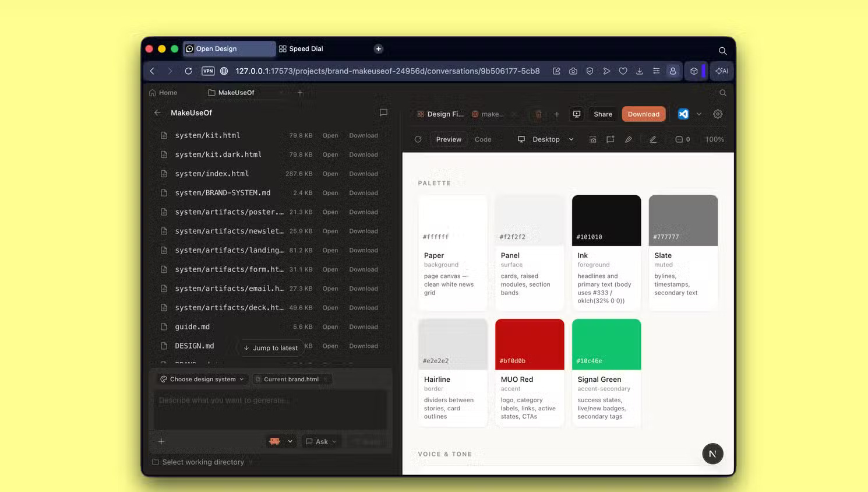Click the browser VPN badge
The height and width of the screenshot is (492, 868).
click(x=208, y=71)
